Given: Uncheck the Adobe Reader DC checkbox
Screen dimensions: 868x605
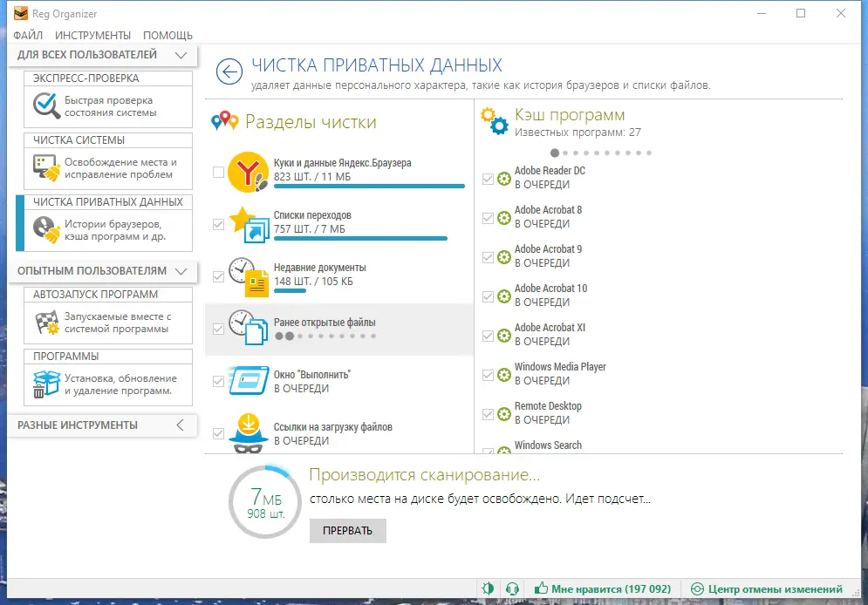Looking at the screenshot, I should click(x=488, y=179).
